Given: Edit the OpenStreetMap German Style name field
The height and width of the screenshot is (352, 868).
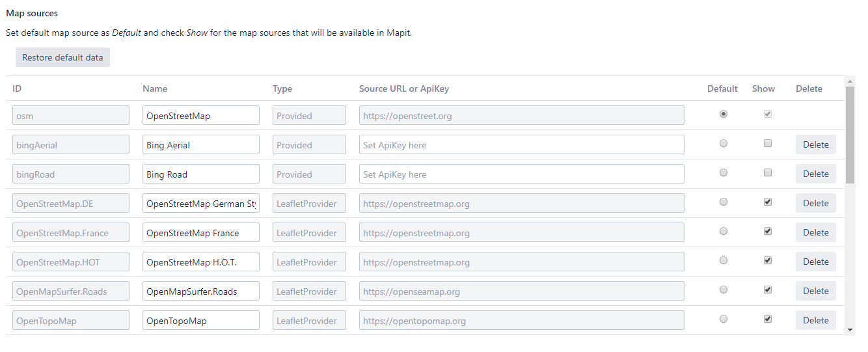Looking at the screenshot, I should (200, 204).
